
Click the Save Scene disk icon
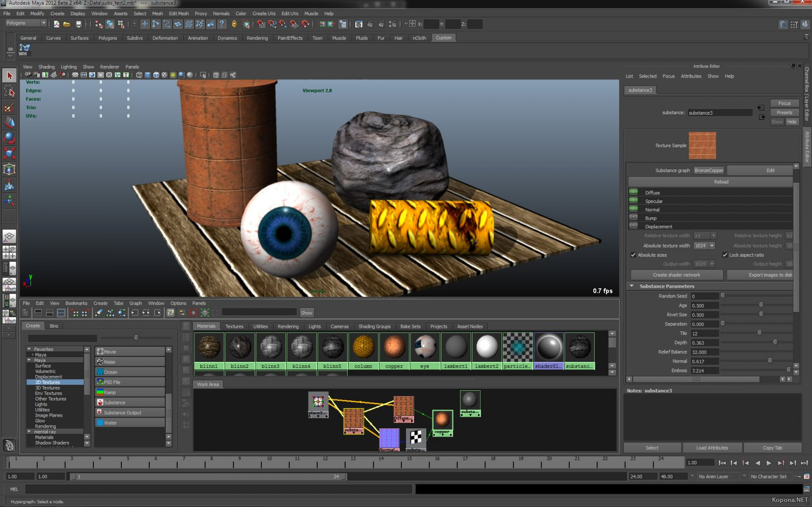[x=78, y=24]
